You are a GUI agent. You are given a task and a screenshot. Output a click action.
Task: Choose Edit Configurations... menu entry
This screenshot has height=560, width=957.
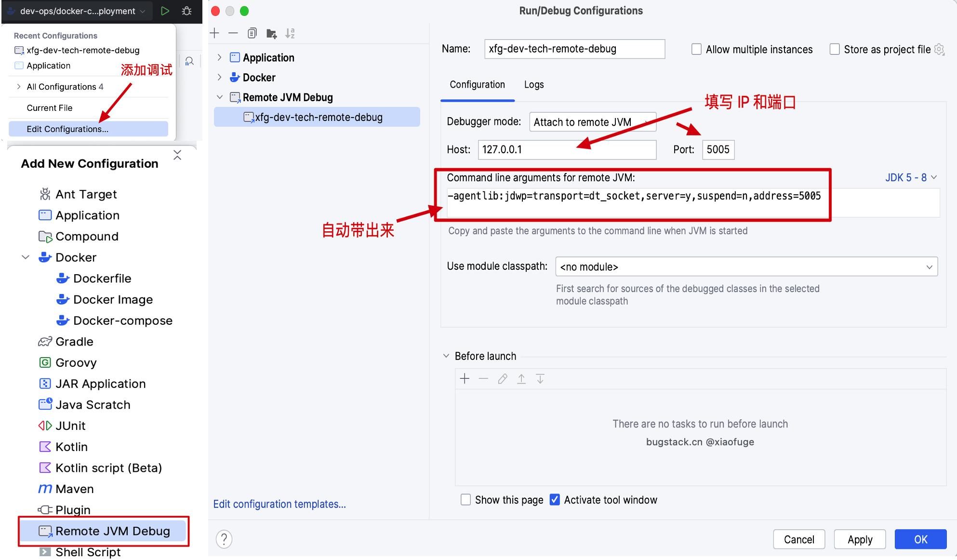[88, 129]
